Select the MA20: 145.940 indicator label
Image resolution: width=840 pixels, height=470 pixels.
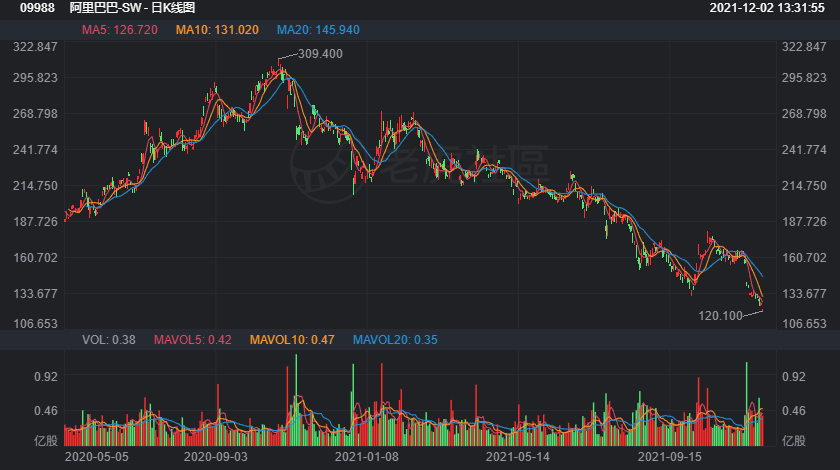(318, 30)
